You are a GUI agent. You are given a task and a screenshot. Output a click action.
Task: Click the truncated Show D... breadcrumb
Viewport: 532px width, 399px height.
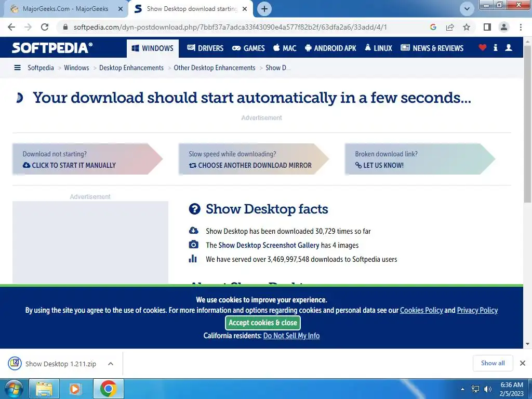click(x=278, y=68)
